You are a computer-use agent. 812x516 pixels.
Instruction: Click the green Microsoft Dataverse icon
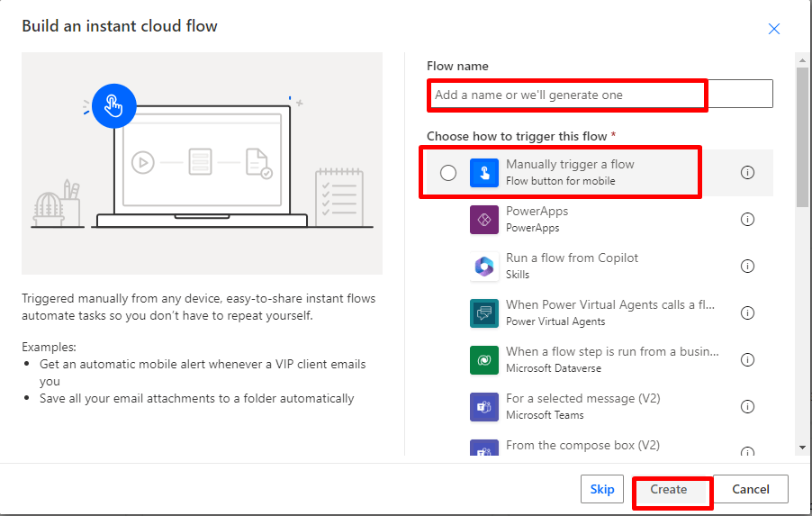coord(484,360)
